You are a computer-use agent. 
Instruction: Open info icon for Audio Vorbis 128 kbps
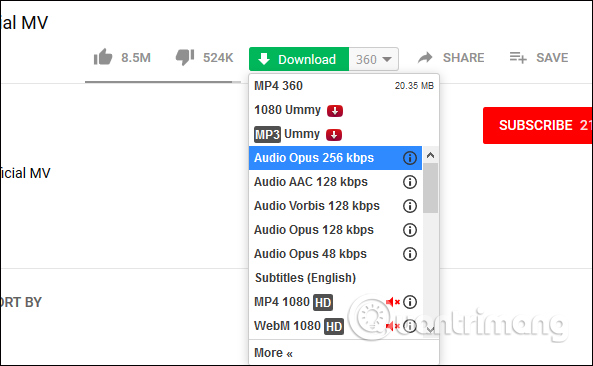pos(410,206)
